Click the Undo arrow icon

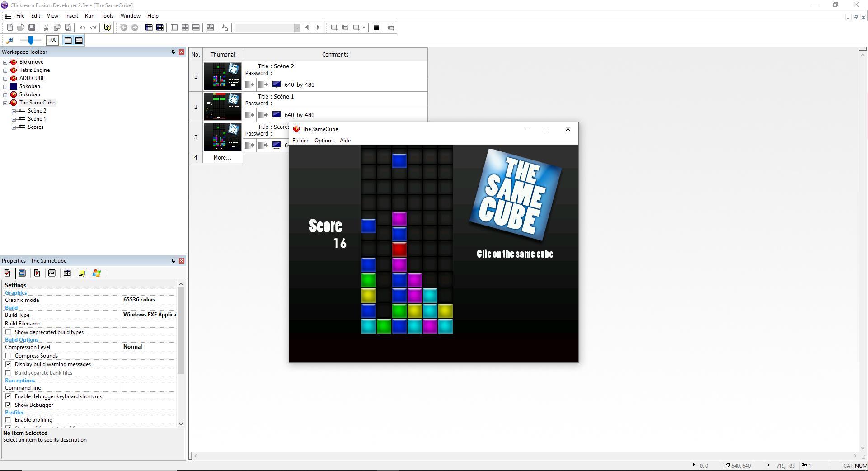82,28
